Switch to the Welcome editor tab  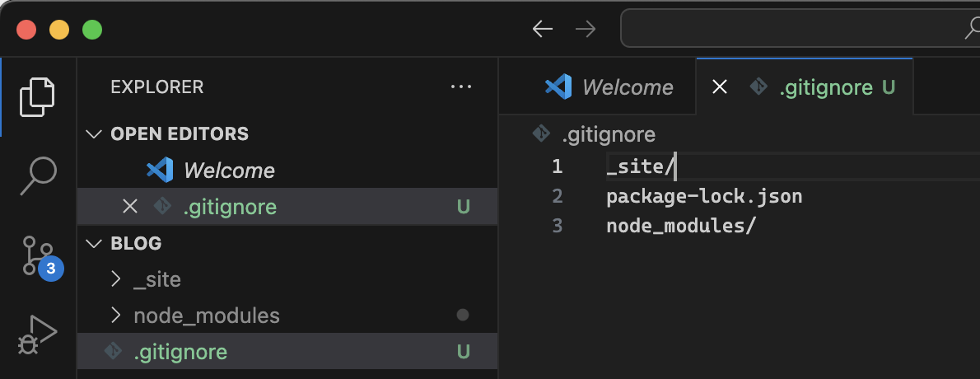(598, 87)
